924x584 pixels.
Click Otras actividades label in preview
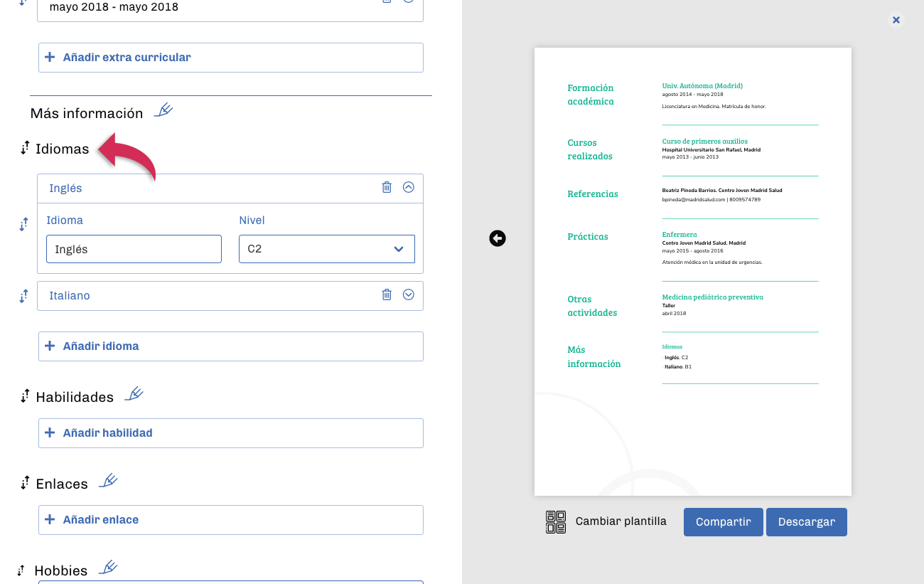click(592, 306)
